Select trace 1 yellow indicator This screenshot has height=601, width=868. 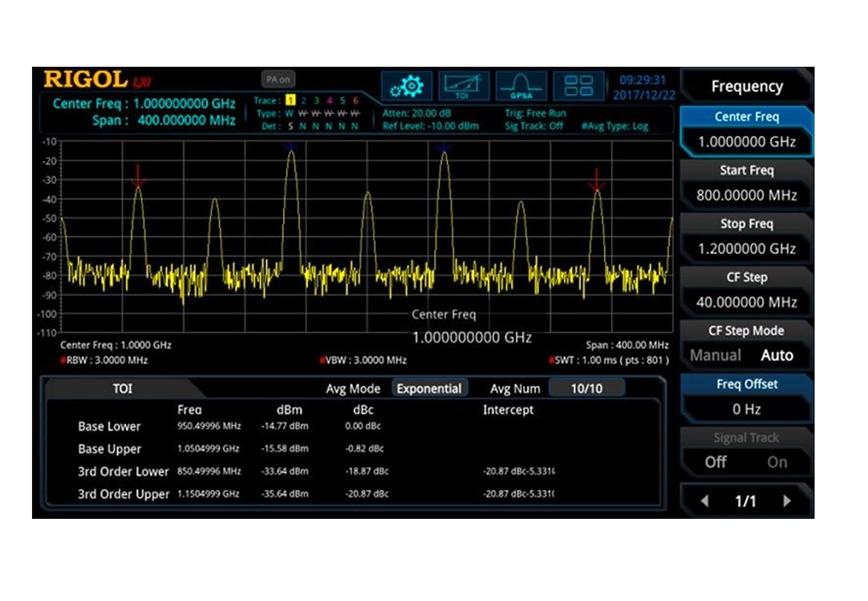coord(290,100)
